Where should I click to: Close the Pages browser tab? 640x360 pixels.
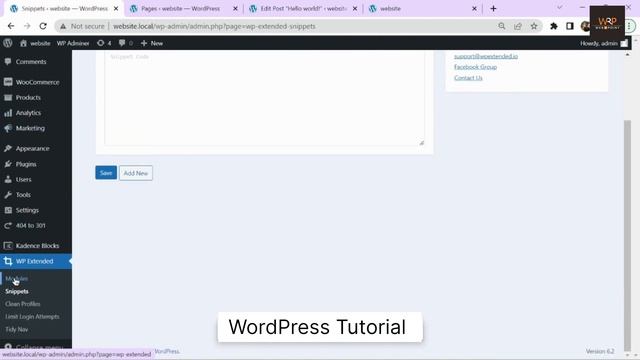coord(235,9)
